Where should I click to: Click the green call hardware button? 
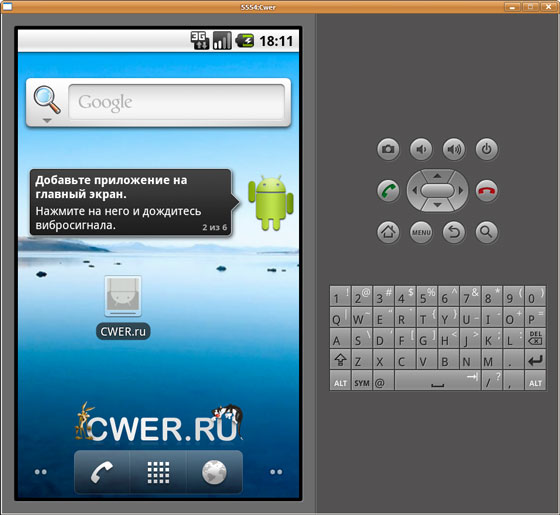point(388,191)
